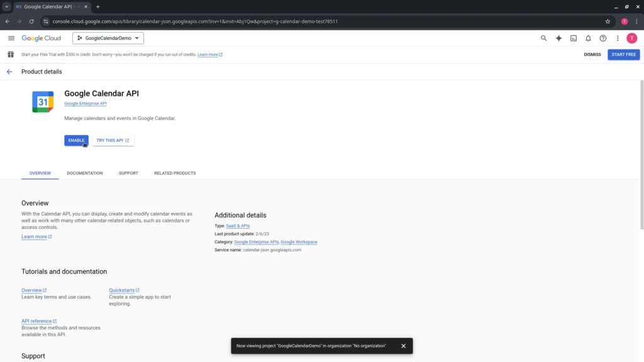Switch to the Related Products tab
This screenshot has height=362, width=644.
tap(175, 173)
